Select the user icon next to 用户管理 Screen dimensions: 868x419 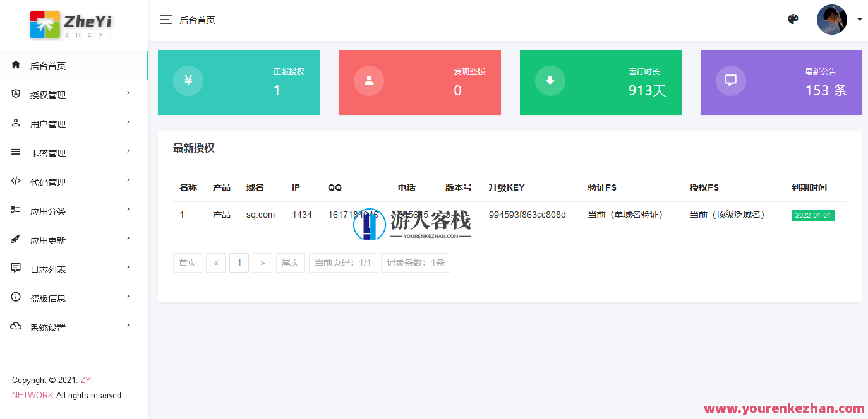point(15,123)
